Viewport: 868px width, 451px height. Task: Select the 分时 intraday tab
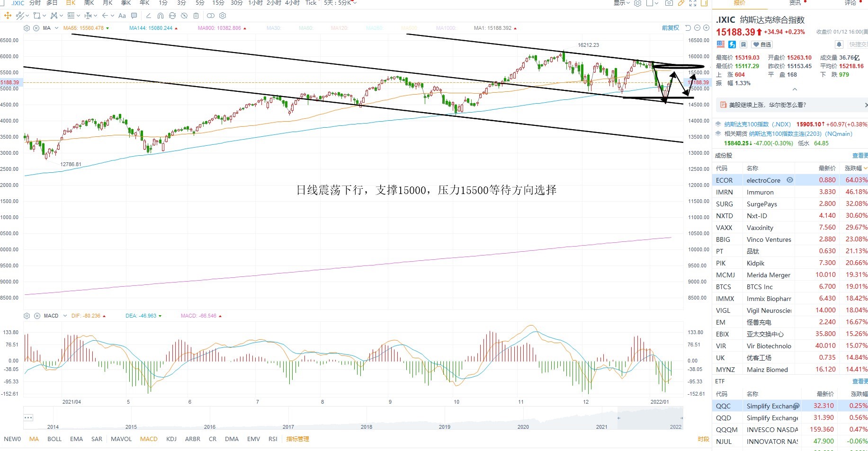tap(35, 3)
